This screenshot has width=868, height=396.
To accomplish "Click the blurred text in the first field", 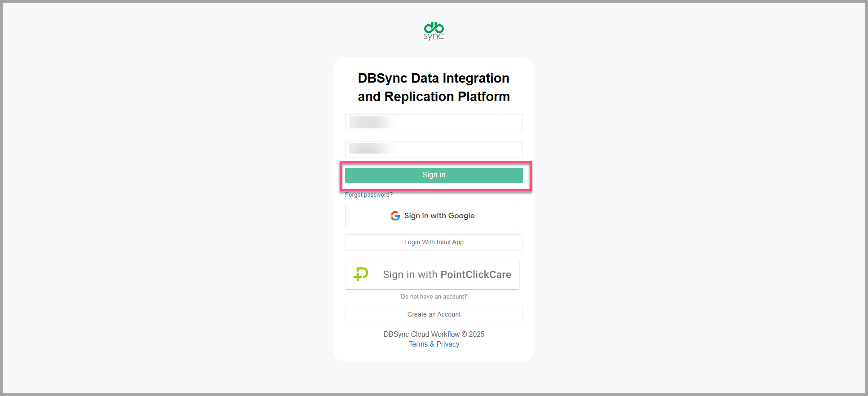I will tap(370, 123).
